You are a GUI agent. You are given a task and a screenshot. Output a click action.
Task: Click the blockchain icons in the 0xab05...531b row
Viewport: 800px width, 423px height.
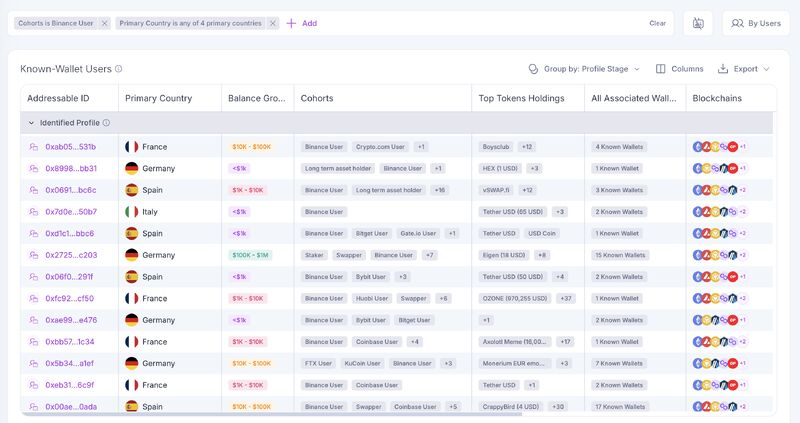click(x=719, y=147)
